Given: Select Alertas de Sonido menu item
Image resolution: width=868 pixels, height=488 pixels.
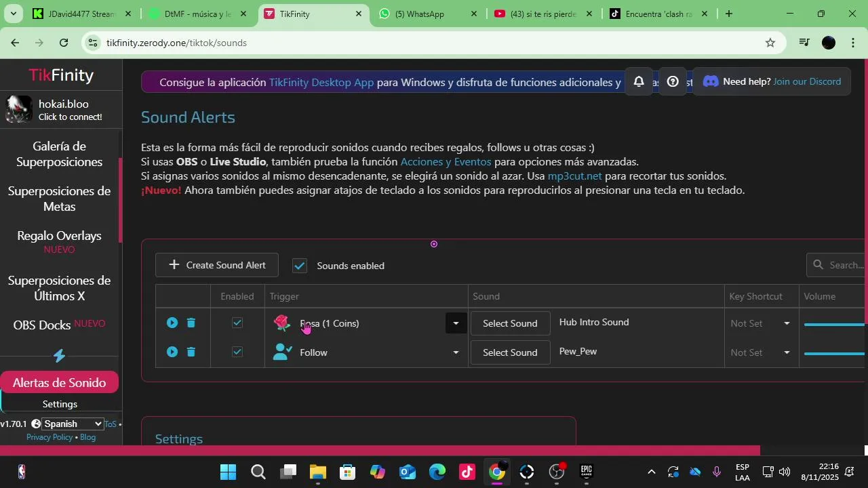Looking at the screenshot, I should [x=59, y=382].
